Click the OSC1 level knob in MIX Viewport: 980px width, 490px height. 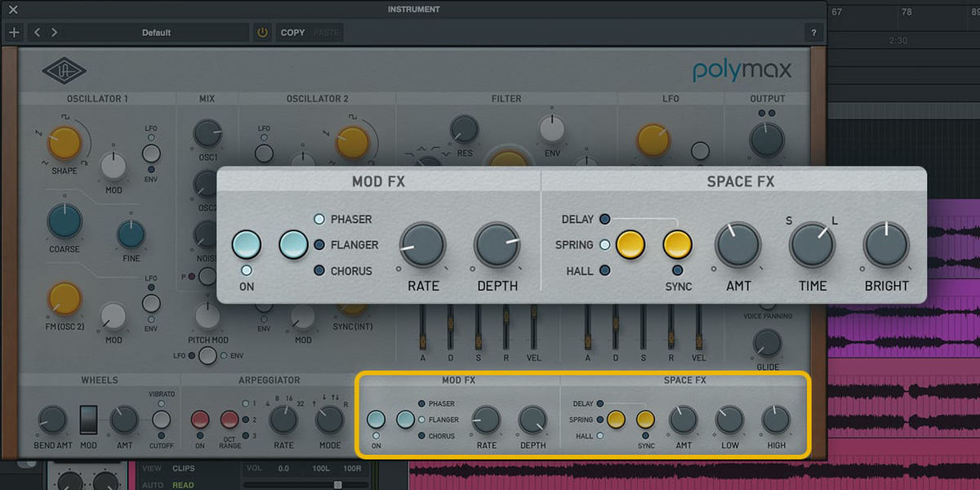pos(207,133)
